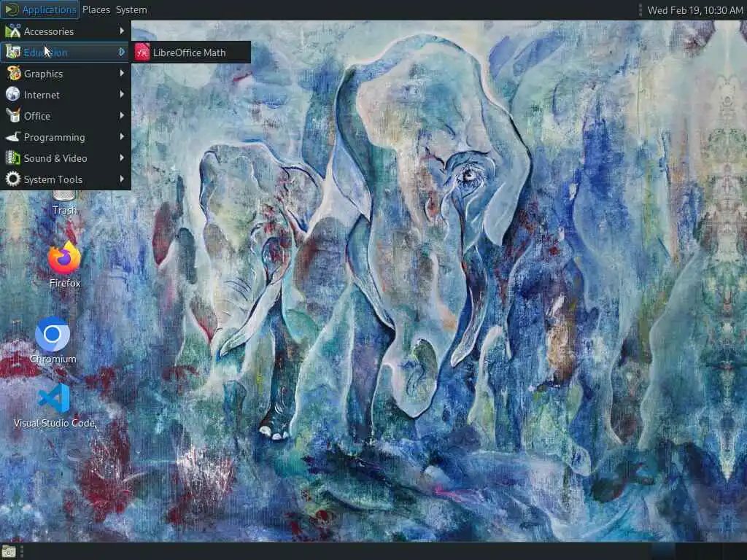Click the Graphics category icon
This screenshot has height=560, width=747.
[x=13, y=74]
